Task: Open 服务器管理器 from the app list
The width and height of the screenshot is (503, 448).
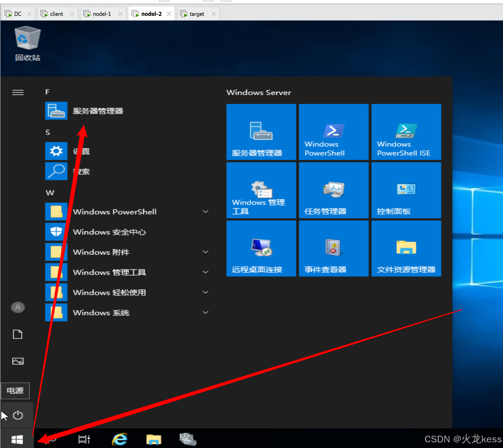Action: [97, 111]
